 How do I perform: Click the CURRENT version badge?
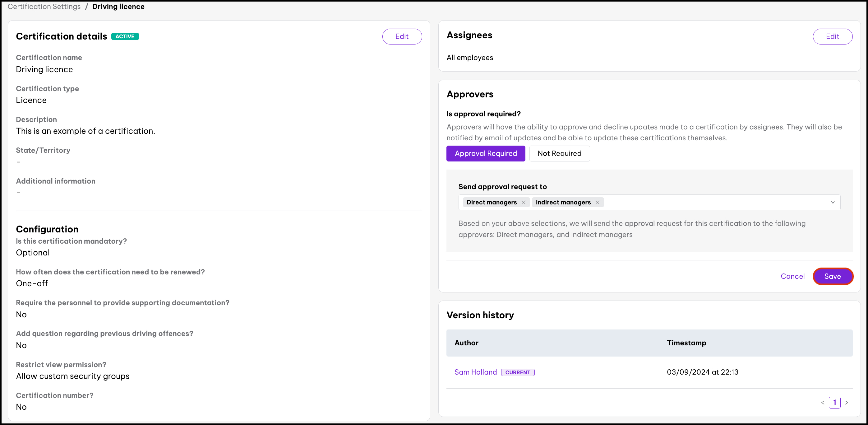point(518,372)
